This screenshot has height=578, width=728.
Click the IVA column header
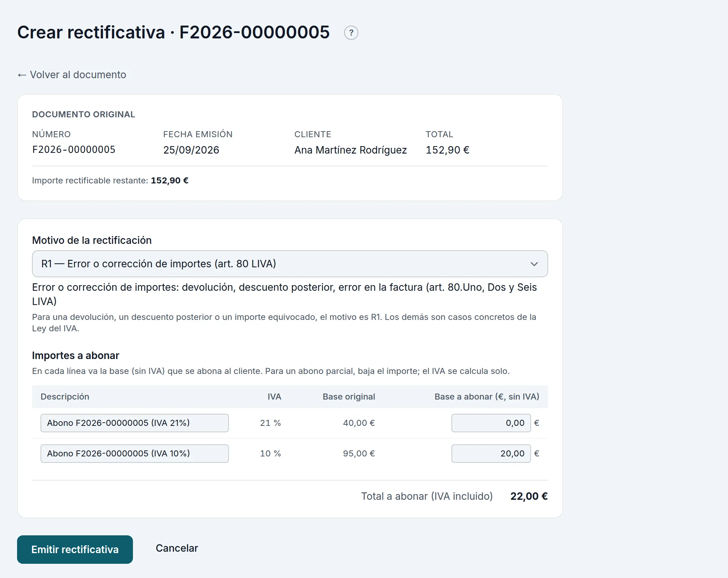click(x=274, y=397)
